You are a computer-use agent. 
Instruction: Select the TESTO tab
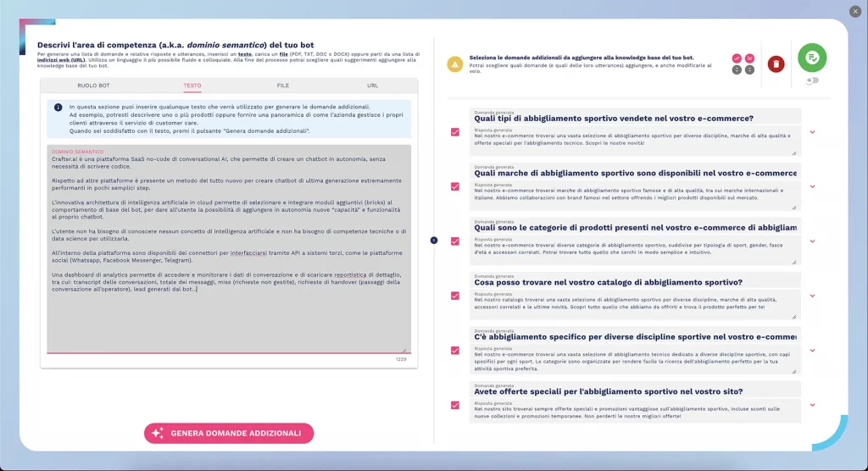click(x=192, y=86)
